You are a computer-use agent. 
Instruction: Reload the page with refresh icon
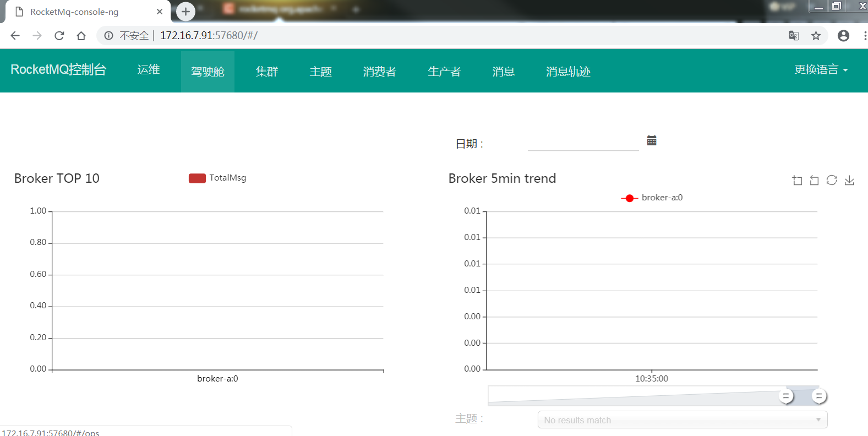59,35
